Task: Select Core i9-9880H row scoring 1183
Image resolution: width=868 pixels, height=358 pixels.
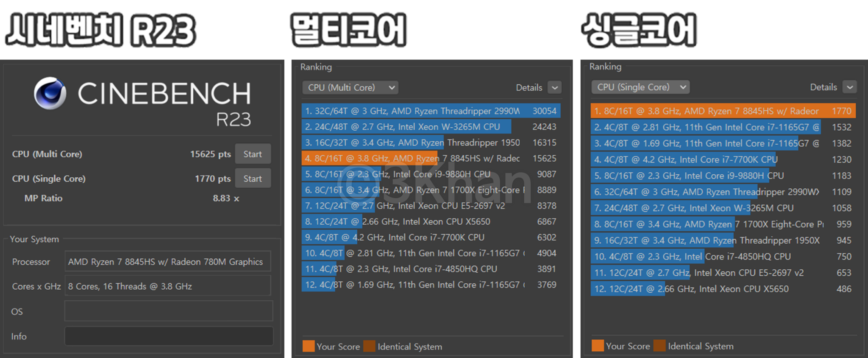Action: click(723, 176)
